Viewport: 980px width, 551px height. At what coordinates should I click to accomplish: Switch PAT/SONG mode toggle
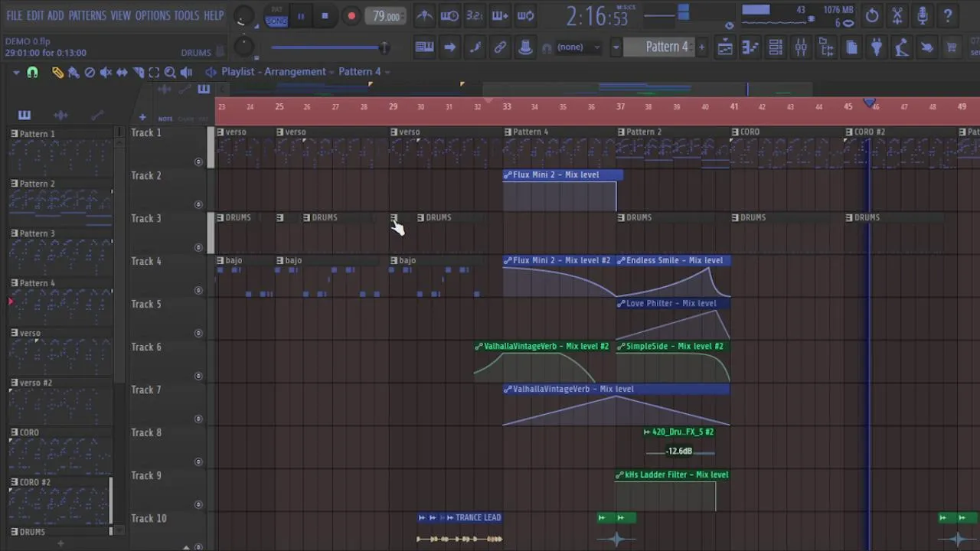pos(276,16)
